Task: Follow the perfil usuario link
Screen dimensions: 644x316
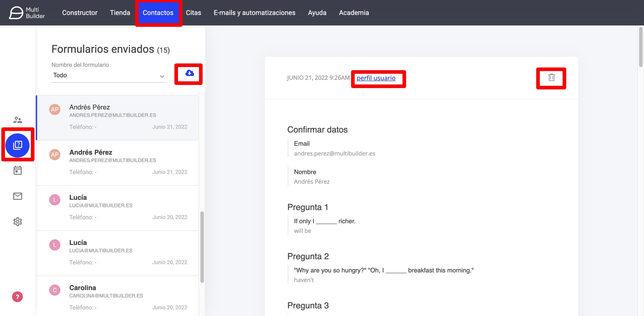Action: [x=376, y=78]
